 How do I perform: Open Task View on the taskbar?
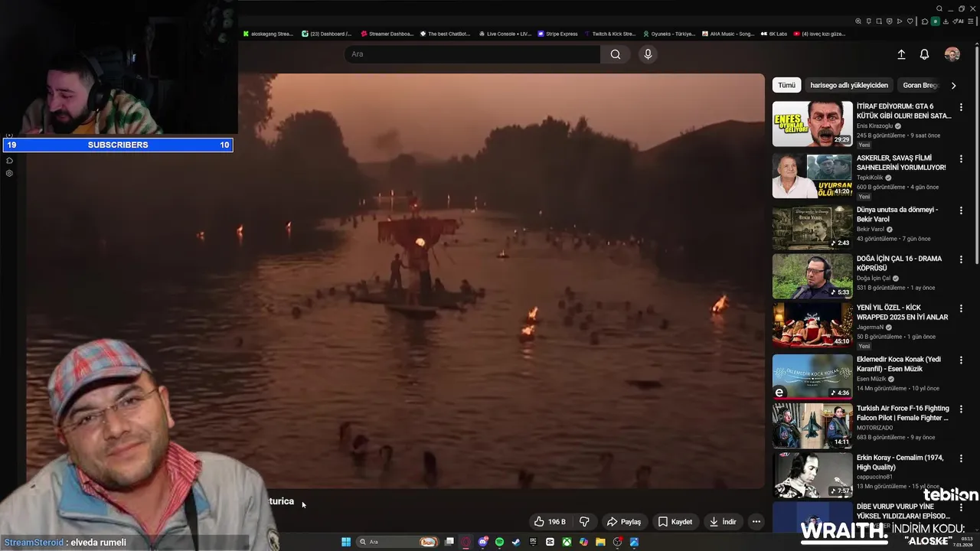coord(449,542)
